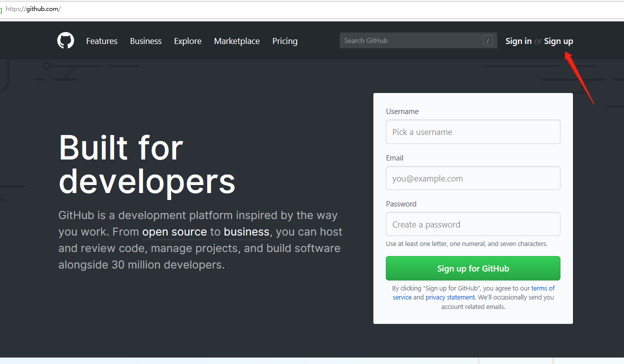
Task: Click the you@example.com email field
Action: (x=473, y=178)
